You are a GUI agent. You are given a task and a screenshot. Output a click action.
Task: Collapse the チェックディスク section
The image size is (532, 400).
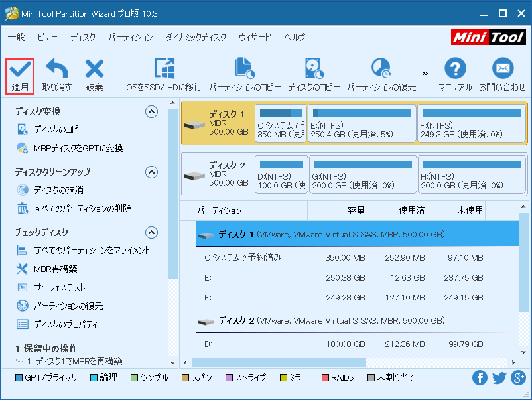[152, 232]
